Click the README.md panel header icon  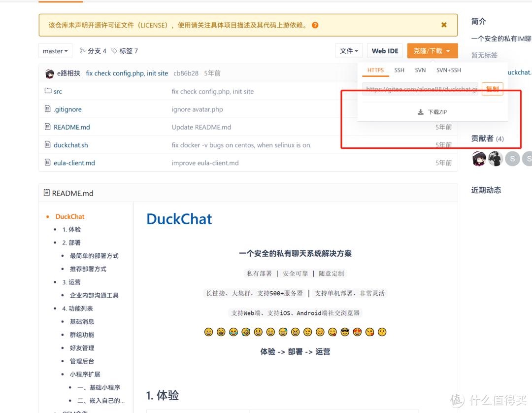tap(47, 193)
